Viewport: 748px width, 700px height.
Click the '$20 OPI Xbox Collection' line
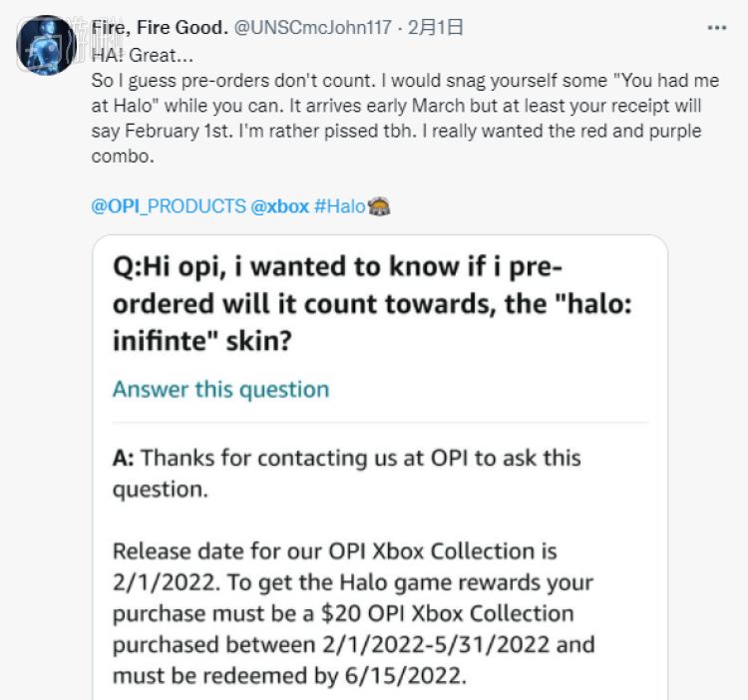coord(343,613)
